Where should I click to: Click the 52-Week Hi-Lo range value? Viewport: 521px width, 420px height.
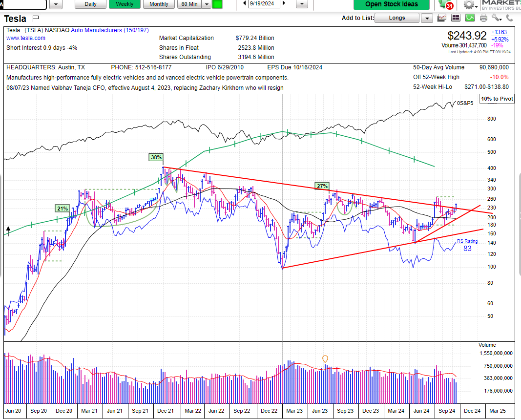pos(486,87)
